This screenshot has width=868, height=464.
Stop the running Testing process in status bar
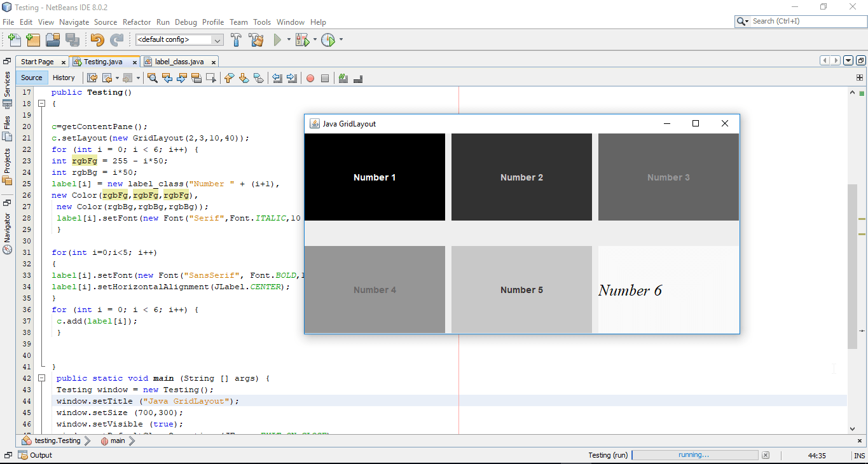(766, 455)
